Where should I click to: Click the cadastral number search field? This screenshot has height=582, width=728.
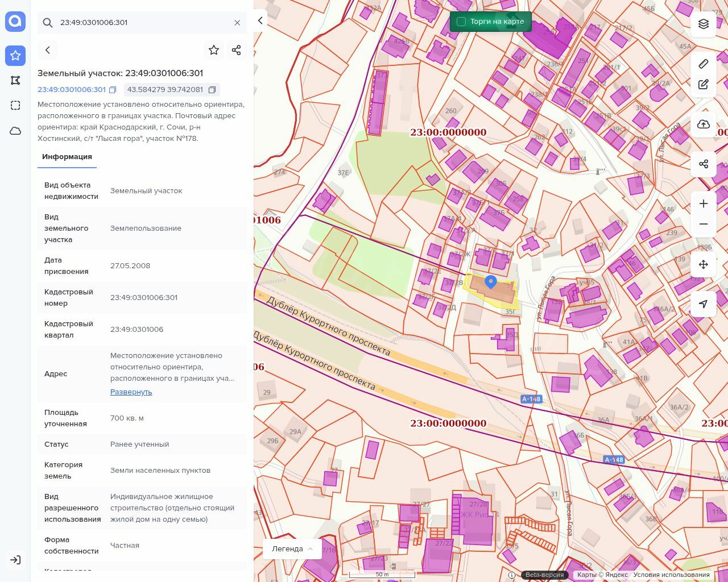click(x=142, y=23)
